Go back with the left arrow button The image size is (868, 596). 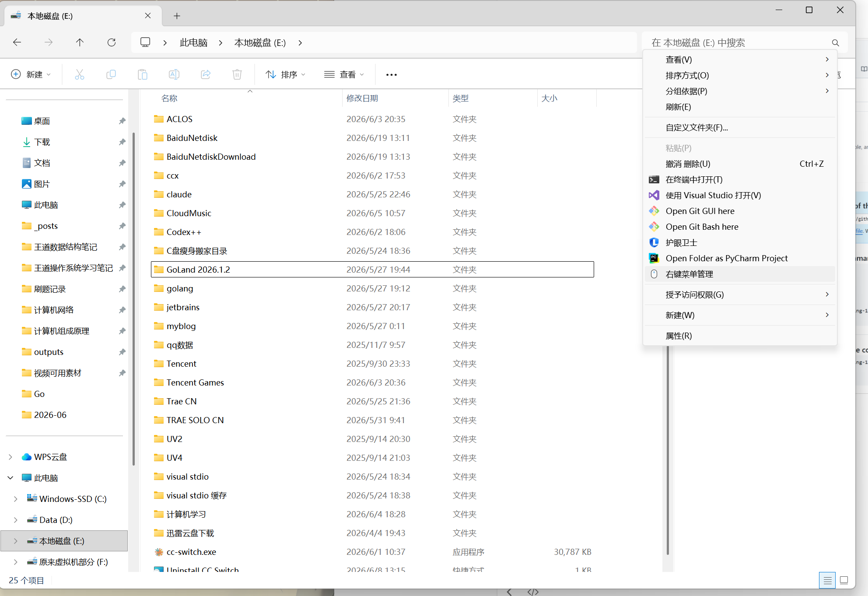[x=17, y=42]
